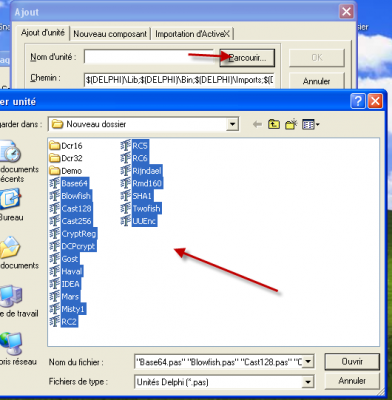The image size is (392, 400).
Task: Select the Base64 unit file
Action: click(x=69, y=183)
